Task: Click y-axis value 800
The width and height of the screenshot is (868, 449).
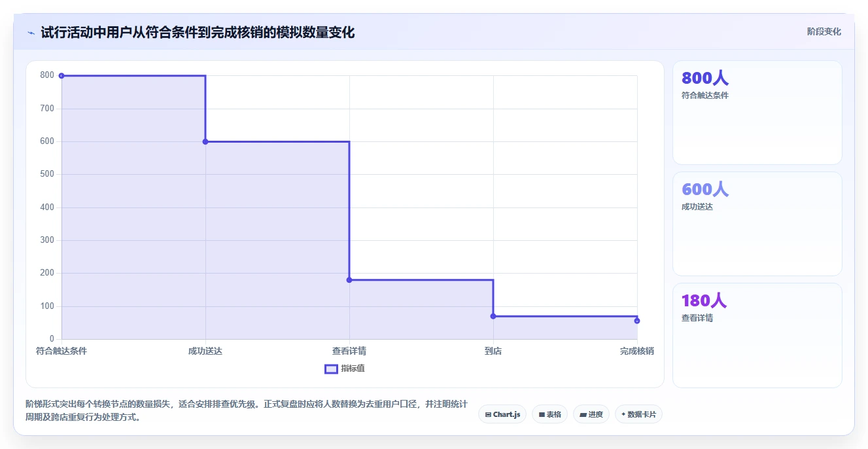Action: pos(47,75)
